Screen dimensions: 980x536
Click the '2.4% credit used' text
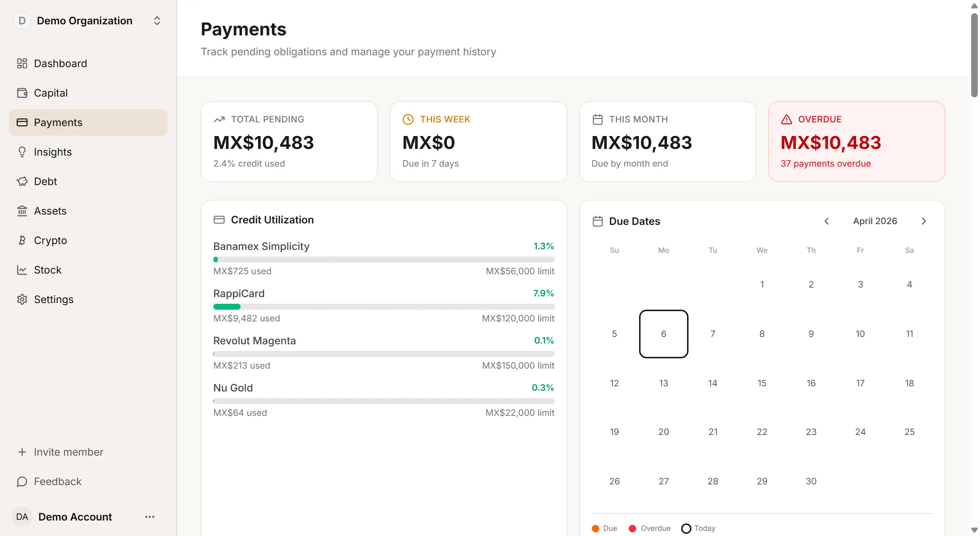tap(249, 163)
